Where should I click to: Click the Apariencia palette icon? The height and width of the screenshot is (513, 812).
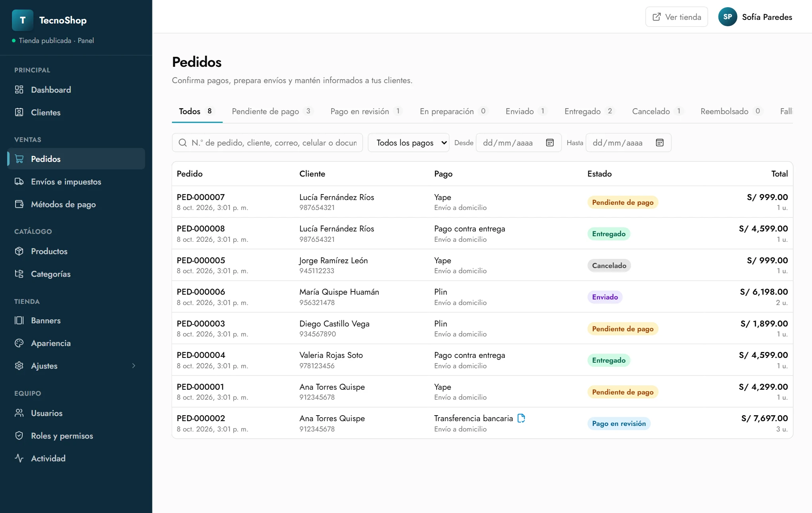(19, 343)
